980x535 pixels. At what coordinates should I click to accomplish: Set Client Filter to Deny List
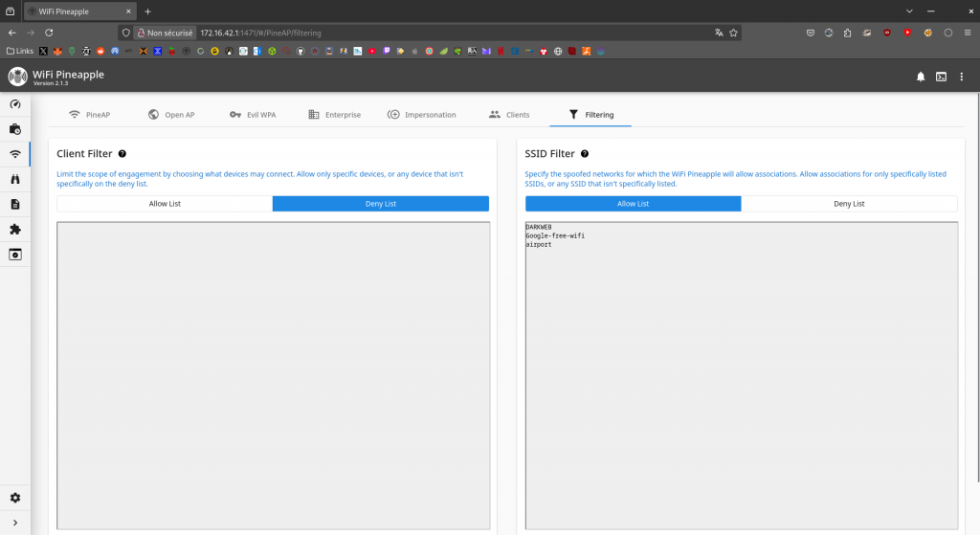point(381,204)
